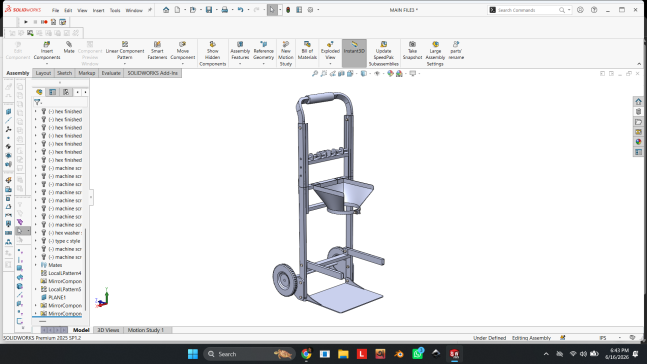
Task: Open the Insert Components dropdown arrow
Action: coord(47,64)
